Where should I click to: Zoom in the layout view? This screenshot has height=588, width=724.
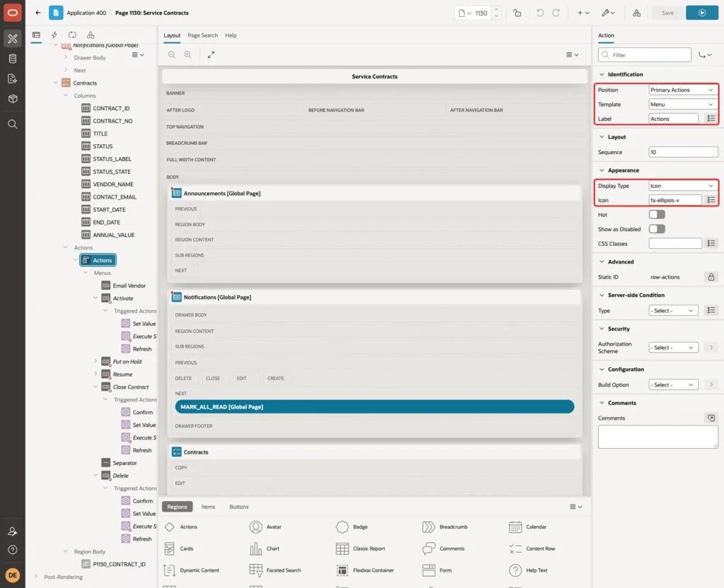tap(187, 54)
